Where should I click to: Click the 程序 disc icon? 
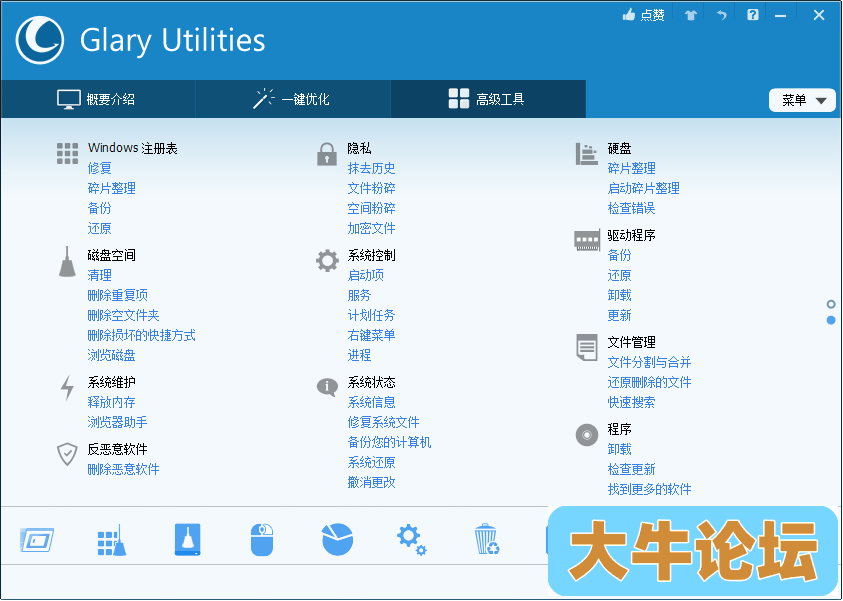(x=587, y=434)
